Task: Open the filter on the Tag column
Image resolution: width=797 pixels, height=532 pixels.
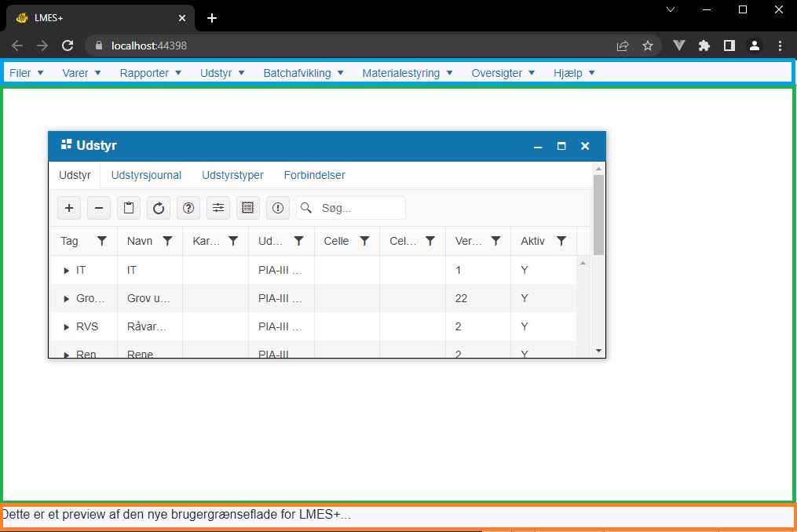Action: point(101,241)
